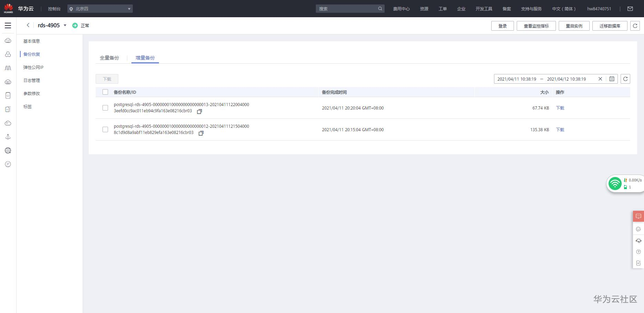Open the mail messages envelope icon

pos(630,9)
